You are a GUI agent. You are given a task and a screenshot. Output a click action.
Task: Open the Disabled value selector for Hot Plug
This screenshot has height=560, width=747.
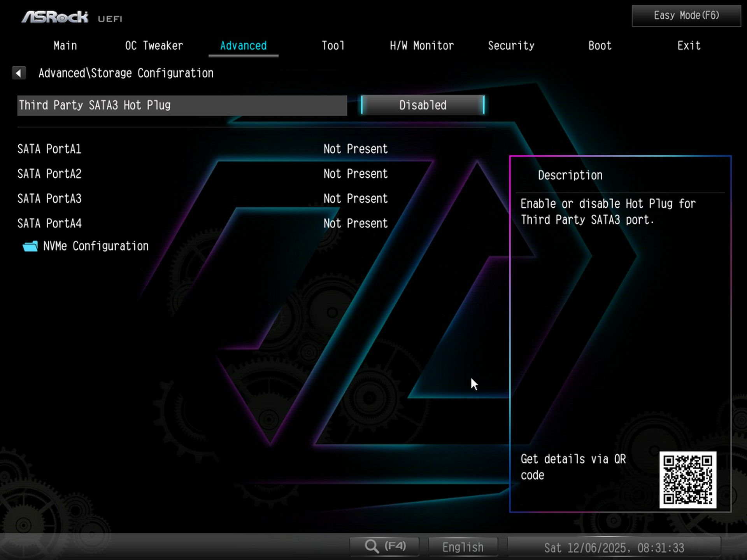click(x=421, y=105)
